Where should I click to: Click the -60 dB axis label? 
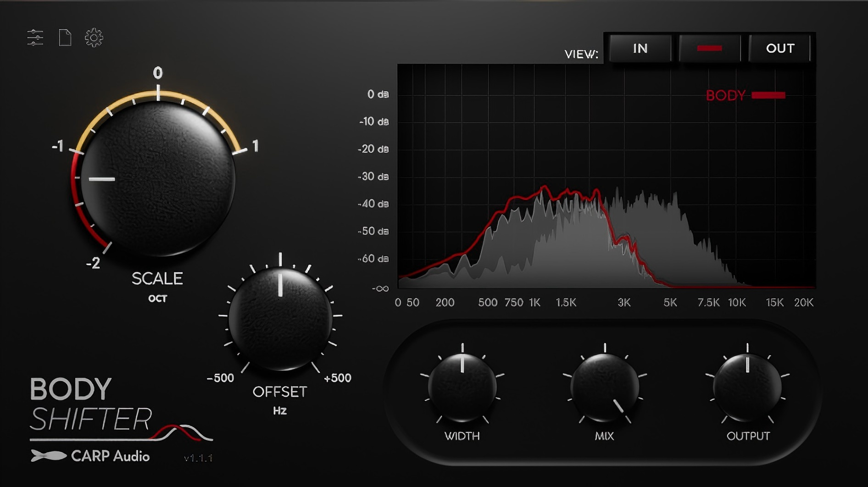373,259
